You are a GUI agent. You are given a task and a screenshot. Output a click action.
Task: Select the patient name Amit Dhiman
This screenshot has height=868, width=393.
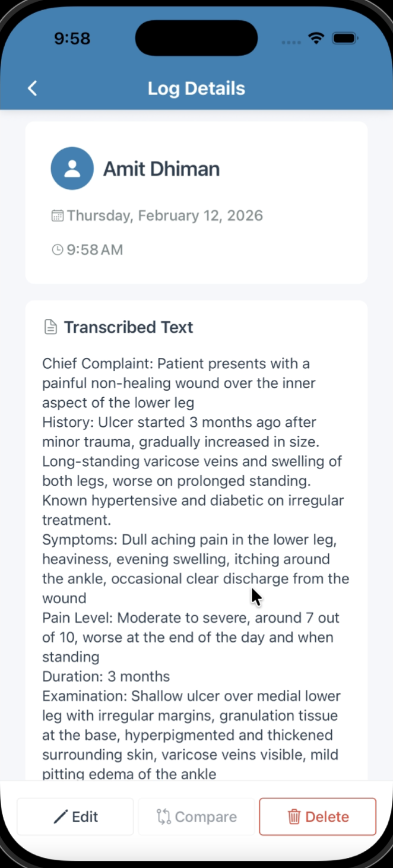coord(161,168)
